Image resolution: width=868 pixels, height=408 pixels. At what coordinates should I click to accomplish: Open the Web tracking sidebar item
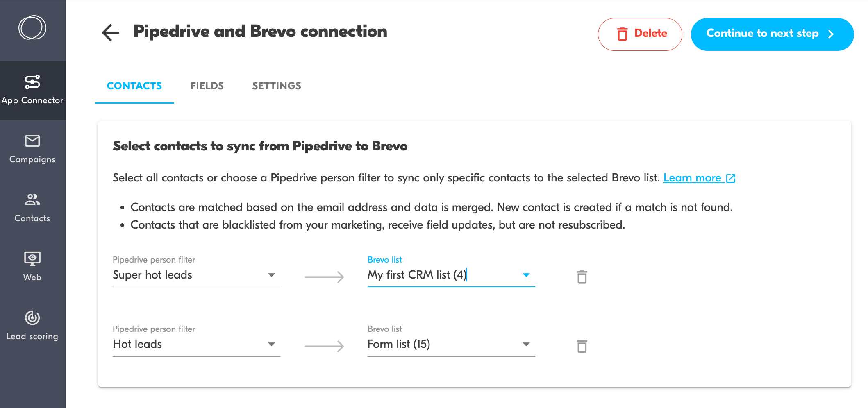pyautogui.click(x=32, y=267)
